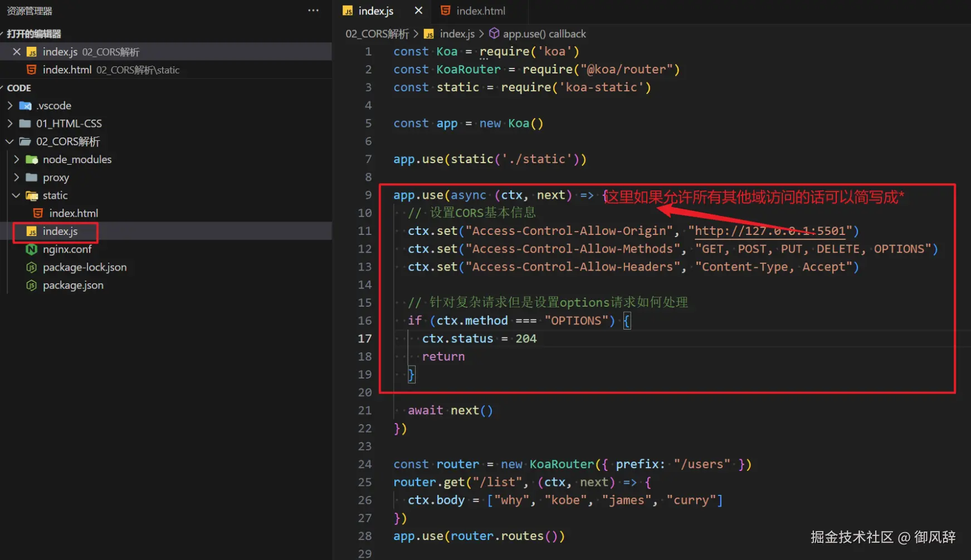Click HTML icon on the index.html editor tab
971x560 pixels.
click(445, 11)
